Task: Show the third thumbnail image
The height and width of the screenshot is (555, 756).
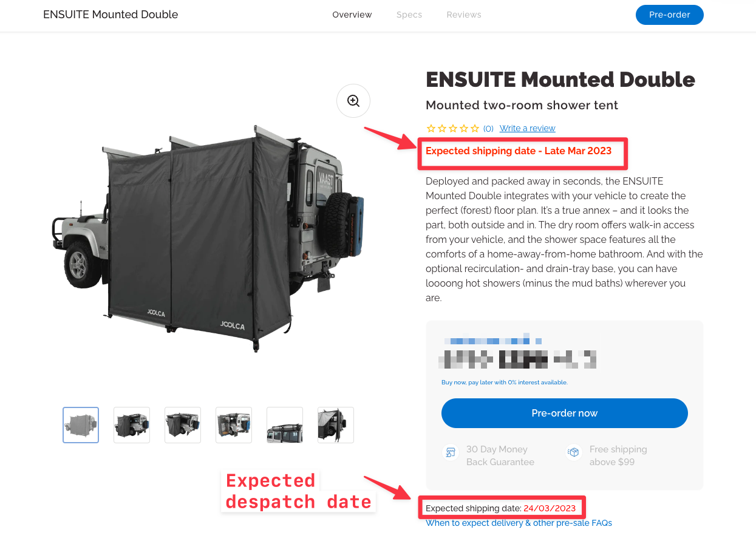Action: coord(183,425)
